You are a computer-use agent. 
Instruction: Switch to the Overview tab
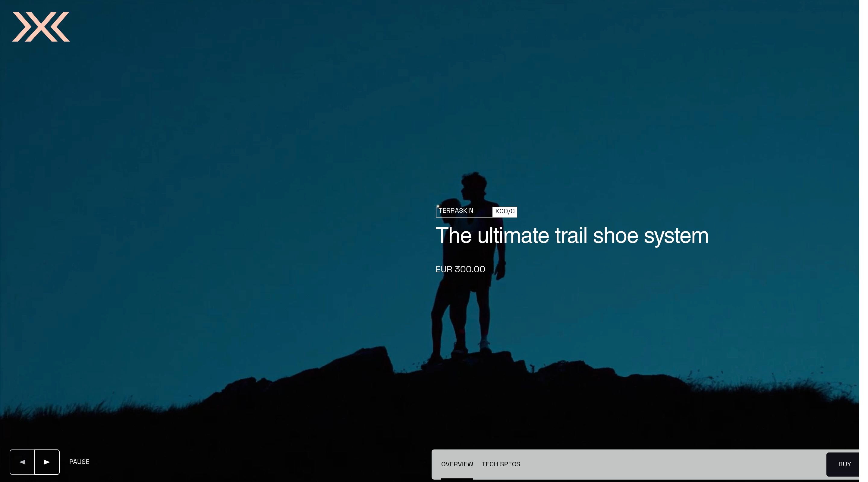coord(457,464)
